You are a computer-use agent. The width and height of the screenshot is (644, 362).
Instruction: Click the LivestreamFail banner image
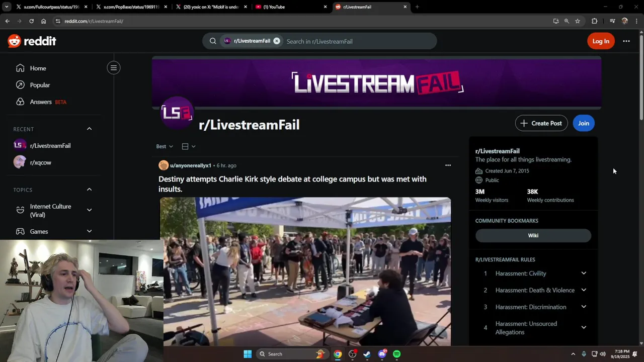click(x=377, y=82)
